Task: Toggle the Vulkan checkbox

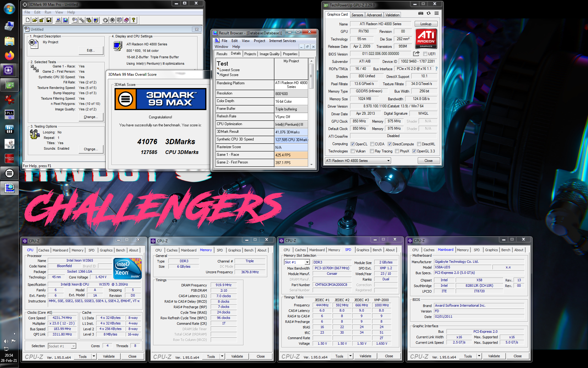Action: (x=352, y=151)
